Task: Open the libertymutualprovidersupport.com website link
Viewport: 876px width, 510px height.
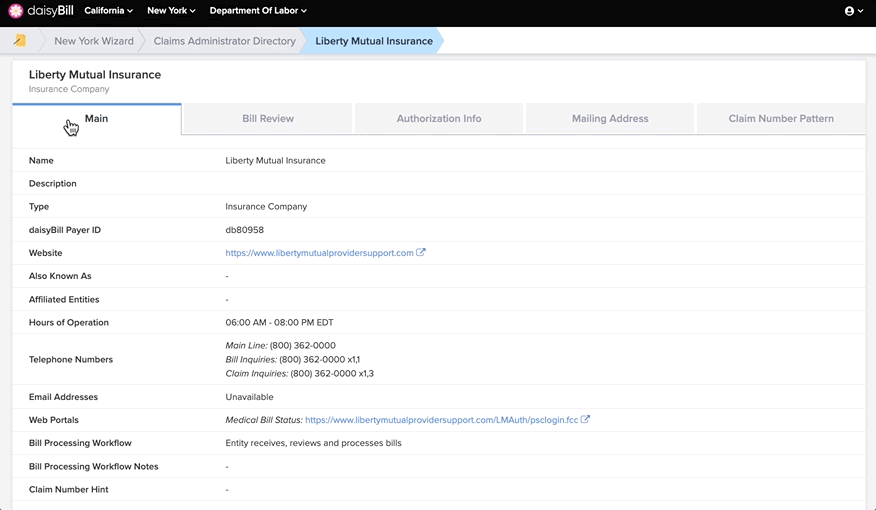Action: tap(319, 252)
